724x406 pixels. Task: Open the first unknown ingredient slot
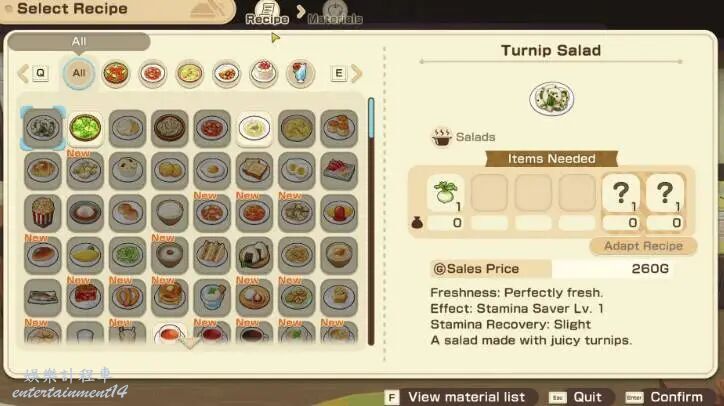click(x=621, y=193)
